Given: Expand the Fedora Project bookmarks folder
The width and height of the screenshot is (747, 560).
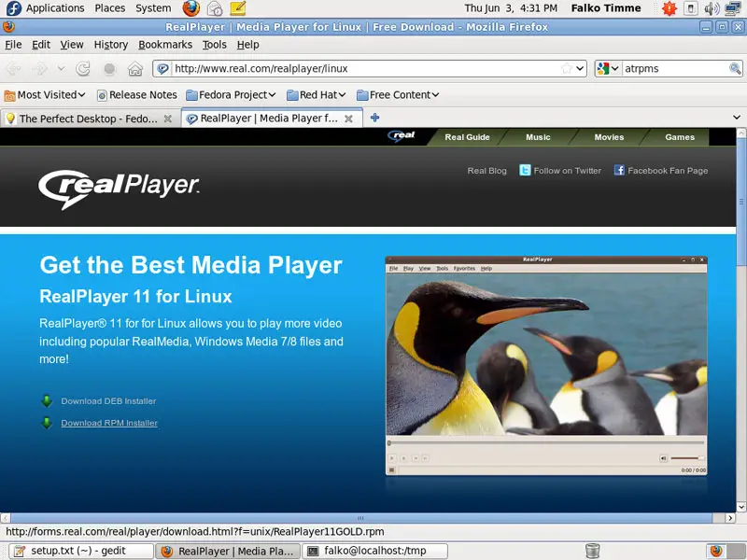Looking at the screenshot, I should coord(231,95).
